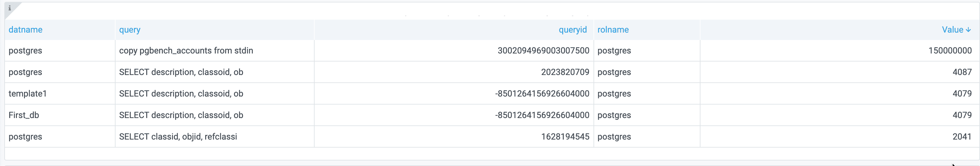Image resolution: width=980 pixels, height=166 pixels.
Task: Select the First_db datname cell
Action: pyautogui.click(x=24, y=115)
